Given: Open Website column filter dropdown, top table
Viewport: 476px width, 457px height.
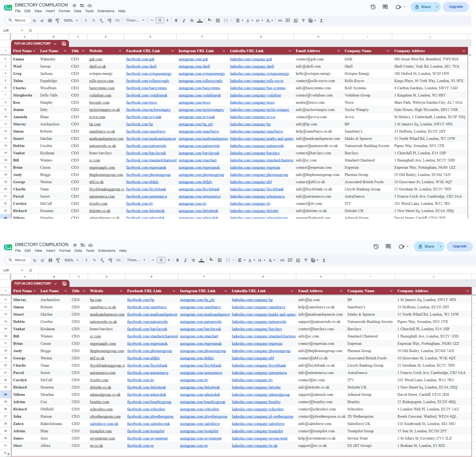Looking at the screenshot, I should pos(120,51).
